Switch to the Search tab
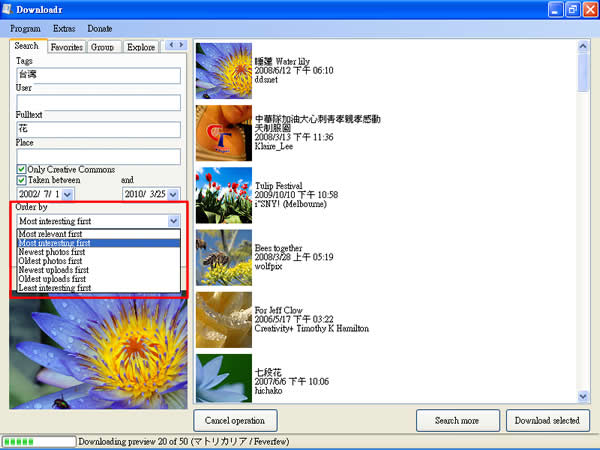Screen dimensions: 600x450 (x=27, y=46)
